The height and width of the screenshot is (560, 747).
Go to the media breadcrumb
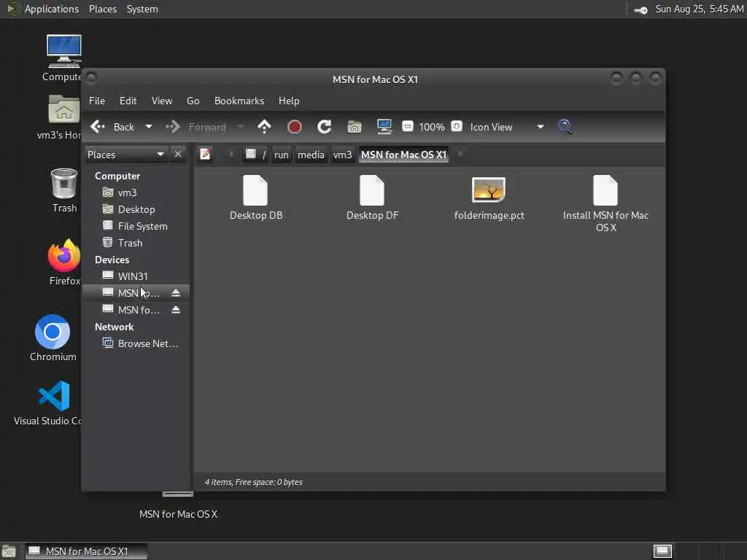(311, 155)
